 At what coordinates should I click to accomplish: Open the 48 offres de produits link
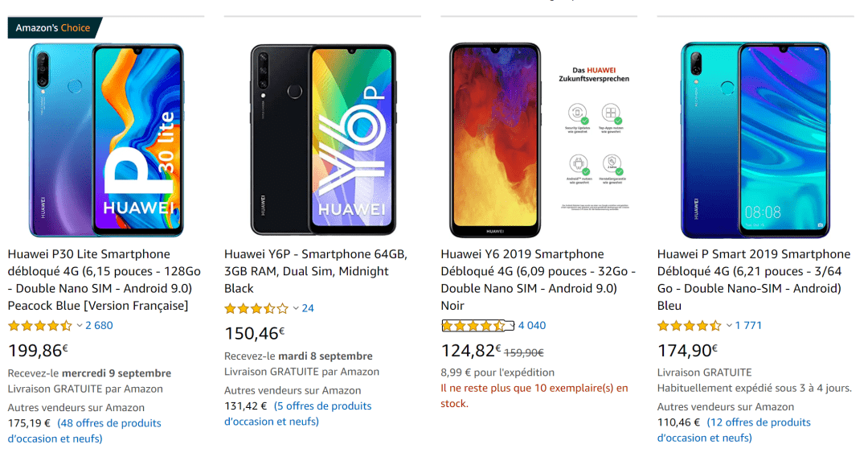pos(109,423)
